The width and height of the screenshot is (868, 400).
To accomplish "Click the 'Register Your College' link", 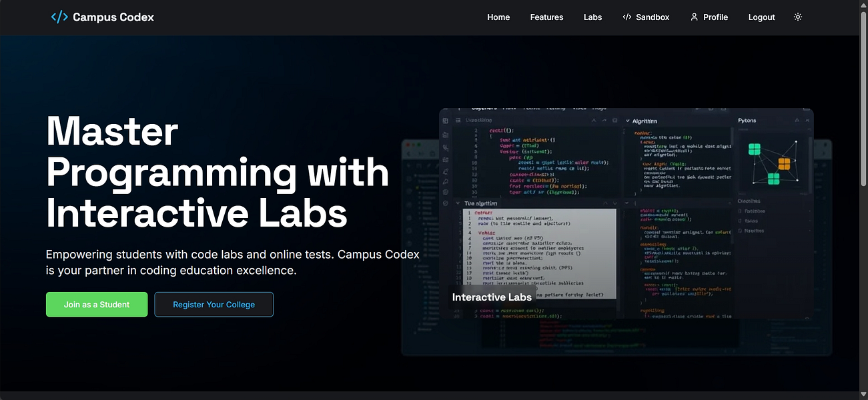I will click(x=213, y=304).
